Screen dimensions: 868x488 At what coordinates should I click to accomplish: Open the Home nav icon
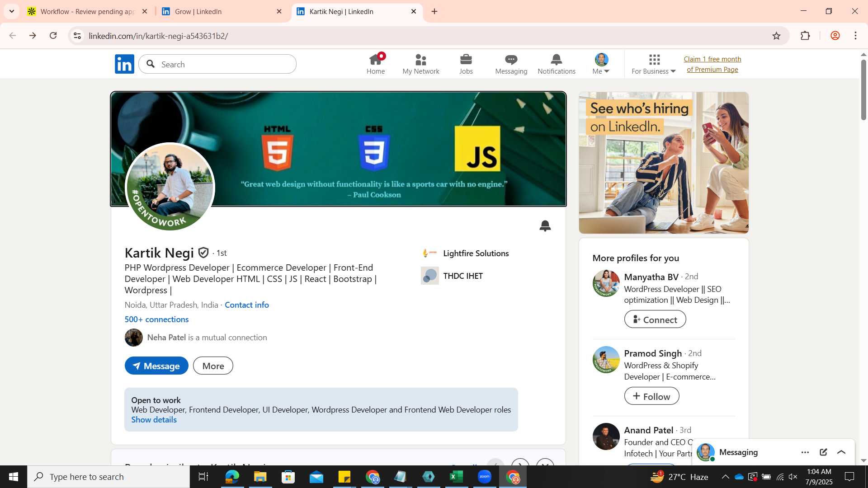pyautogui.click(x=376, y=64)
